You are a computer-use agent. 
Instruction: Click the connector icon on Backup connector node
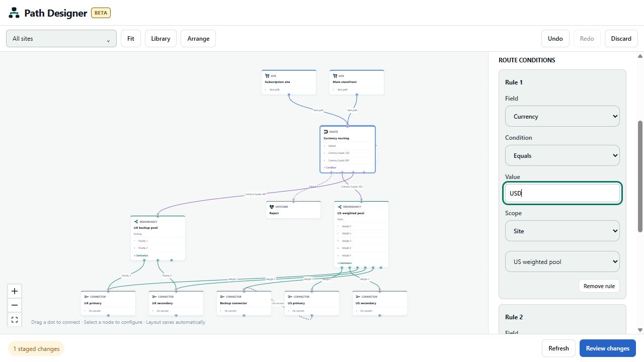coord(222,297)
